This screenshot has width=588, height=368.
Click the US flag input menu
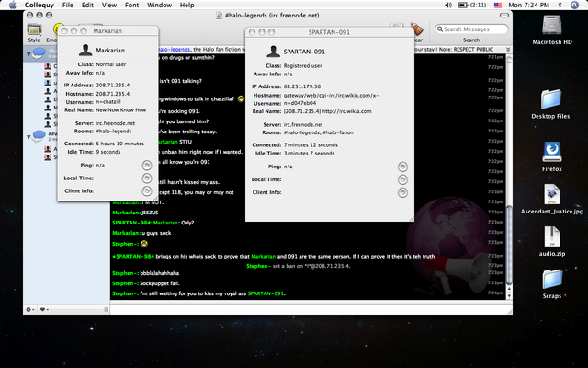click(498, 6)
